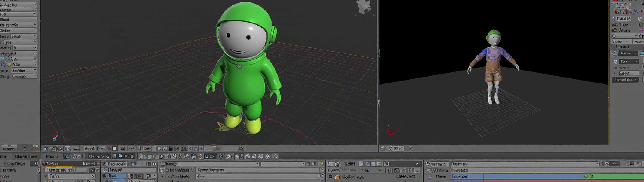Open the dark 'Flar' dropdown in right panel
This screenshot has height=182, width=644.
coord(629,62)
